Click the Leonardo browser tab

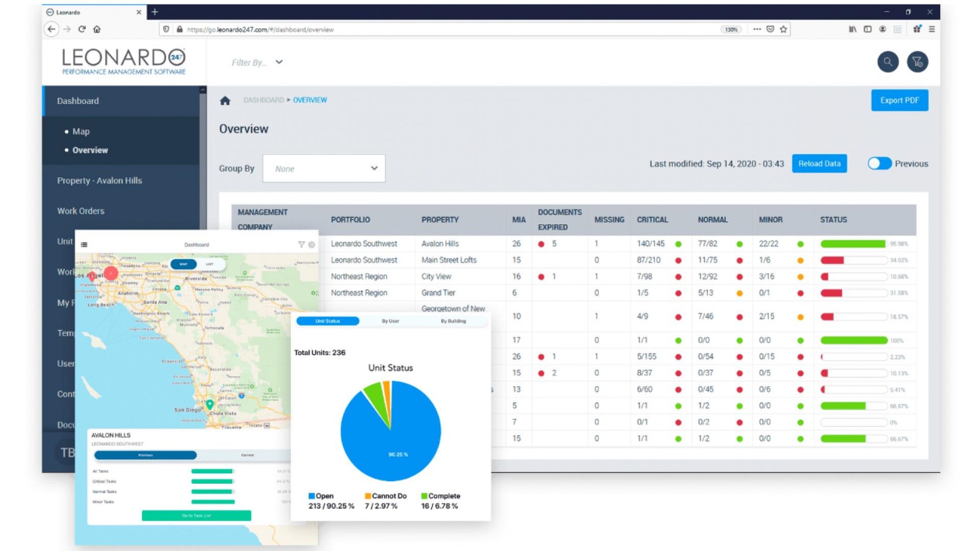point(94,12)
